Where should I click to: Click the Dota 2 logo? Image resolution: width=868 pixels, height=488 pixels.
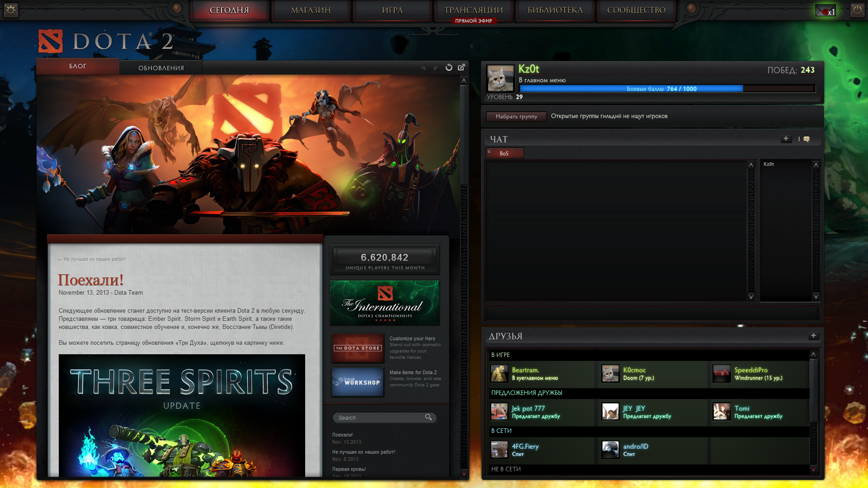coord(106,42)
